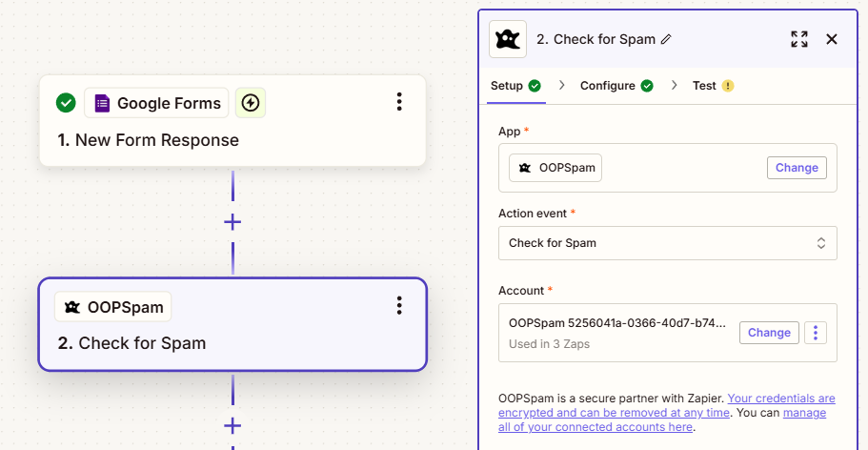Open the account options three-dot menu
The height and width of the screenshot is (450, 868).
click(x=816, y=333)
